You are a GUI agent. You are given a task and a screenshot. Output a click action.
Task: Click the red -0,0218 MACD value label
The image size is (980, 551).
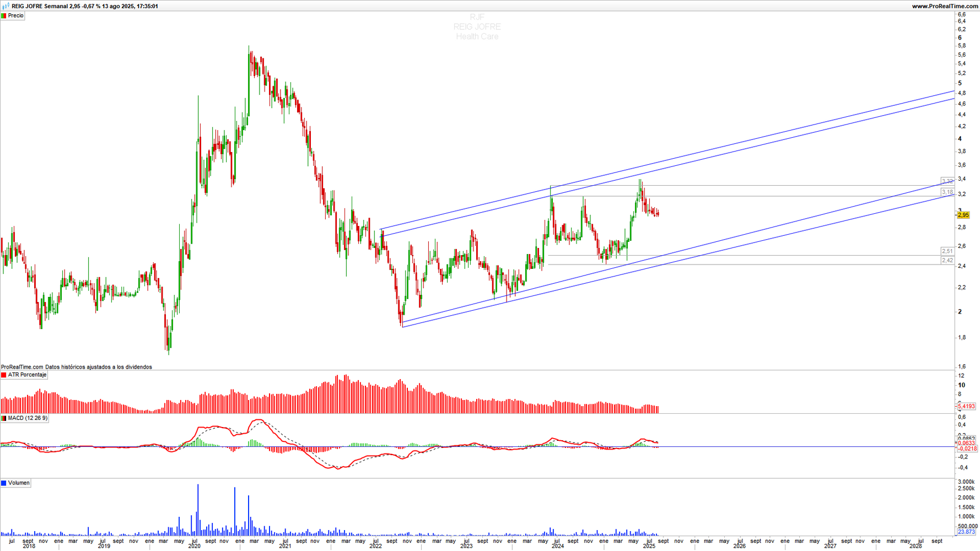coord(967,449)
